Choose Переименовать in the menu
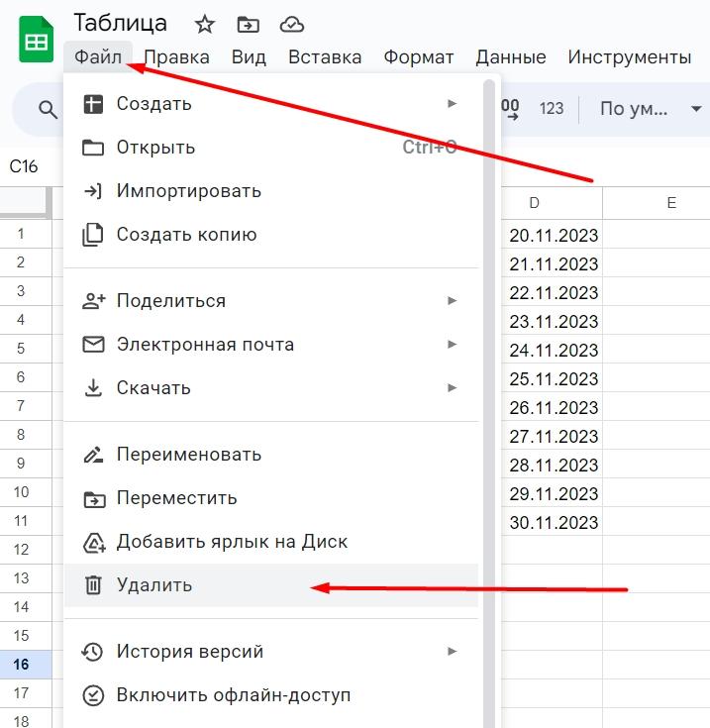Image resolution: width=710 pixels, height=728 pixels. [x=188, y=455]
